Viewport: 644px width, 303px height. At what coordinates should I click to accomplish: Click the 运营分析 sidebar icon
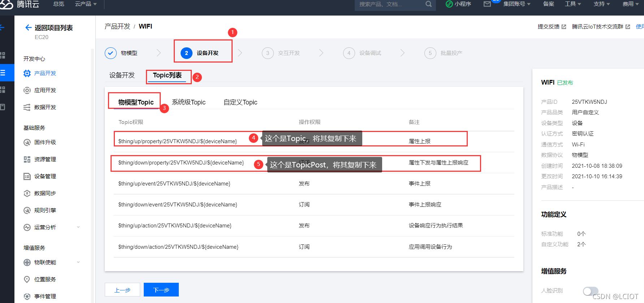coord(27,227)
